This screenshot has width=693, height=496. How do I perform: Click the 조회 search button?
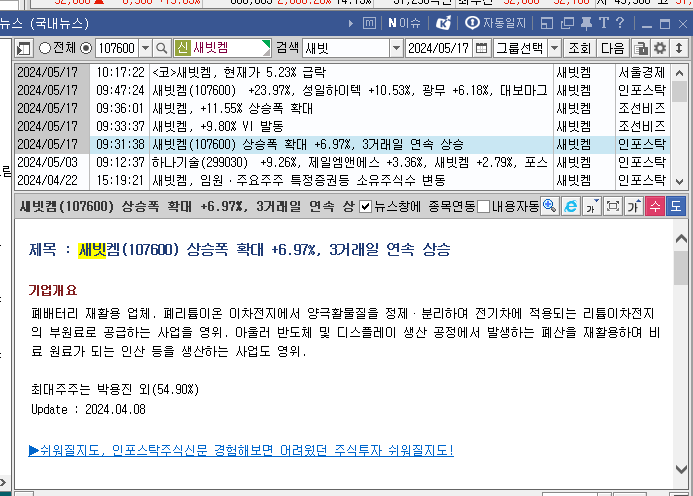[x=579, y=48]
